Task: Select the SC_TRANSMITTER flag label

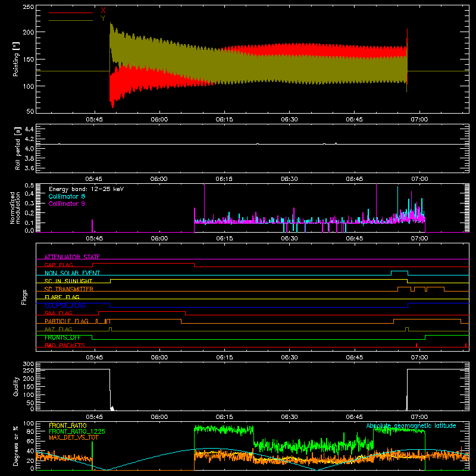Action: 68,289
